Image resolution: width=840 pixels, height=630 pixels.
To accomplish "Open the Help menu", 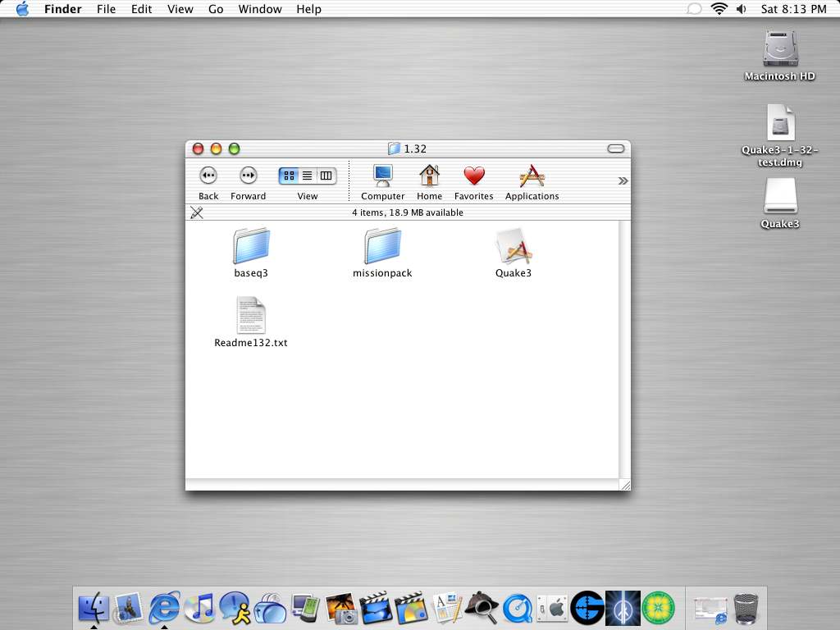I will 308,9.
